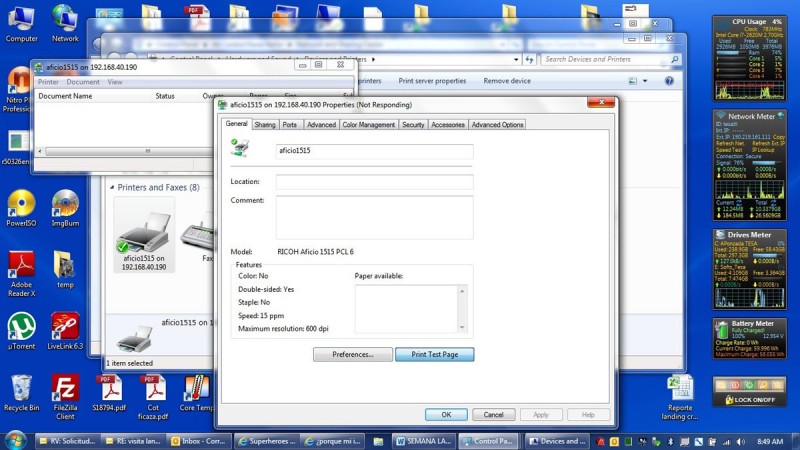
Task: Open Cot ficaza.pdf on the desktop
Action: 153,397
